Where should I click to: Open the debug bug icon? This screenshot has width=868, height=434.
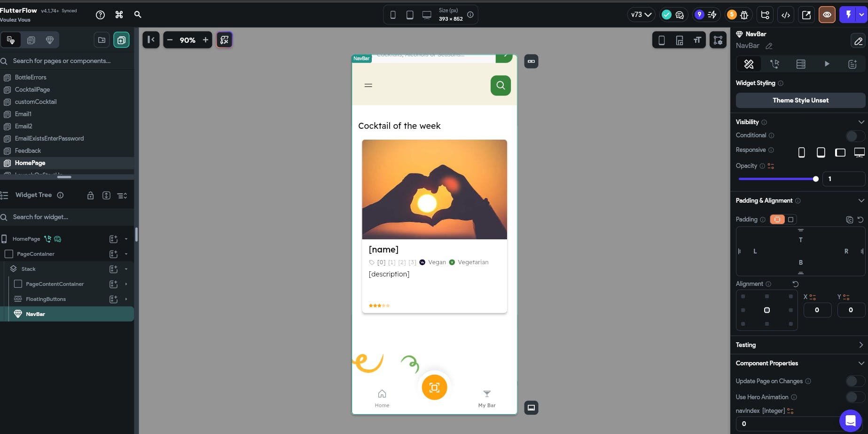[744, 15]
